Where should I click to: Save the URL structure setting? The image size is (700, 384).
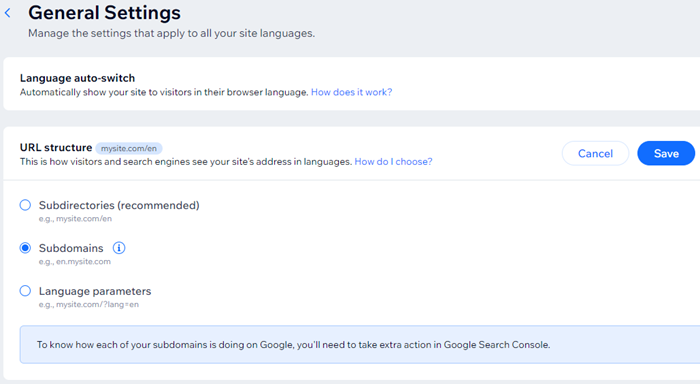click(x=666, y=153)
